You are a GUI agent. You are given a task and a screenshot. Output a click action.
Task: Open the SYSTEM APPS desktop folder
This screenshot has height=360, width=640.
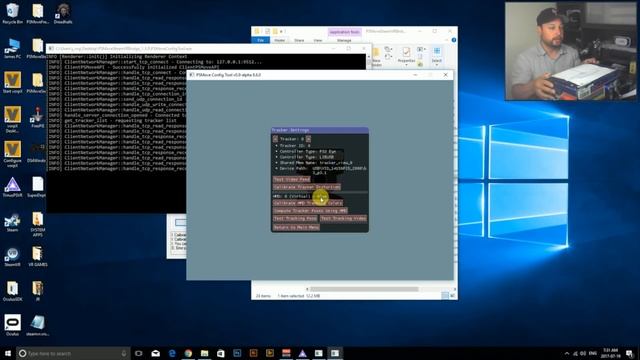point(38,224)
